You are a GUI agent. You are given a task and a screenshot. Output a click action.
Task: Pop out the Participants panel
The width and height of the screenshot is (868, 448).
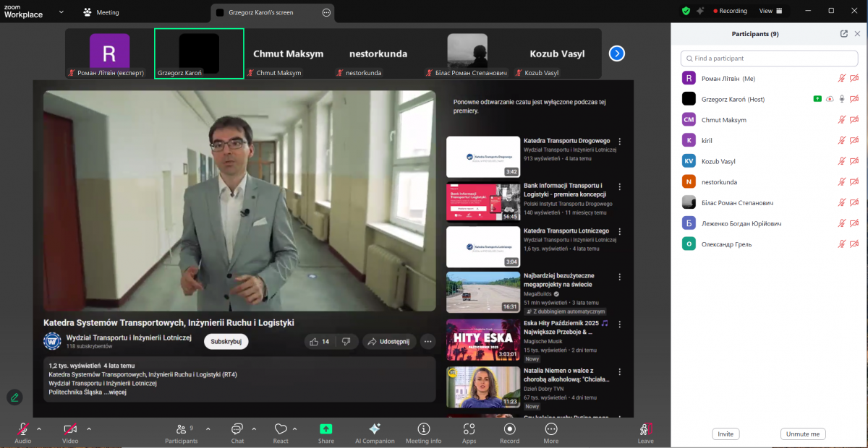(x=843, y=34)
